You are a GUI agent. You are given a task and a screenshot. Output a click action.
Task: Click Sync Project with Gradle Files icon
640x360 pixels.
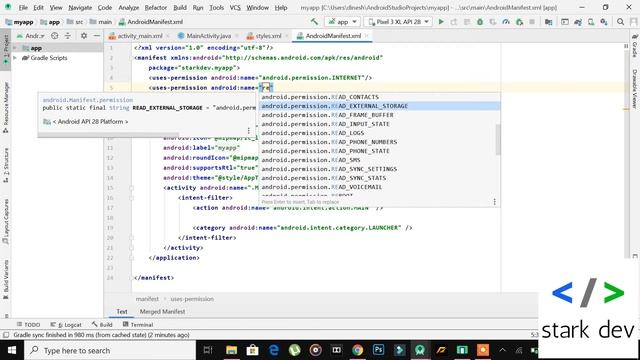pyautogui.click(x=578, y=22)
